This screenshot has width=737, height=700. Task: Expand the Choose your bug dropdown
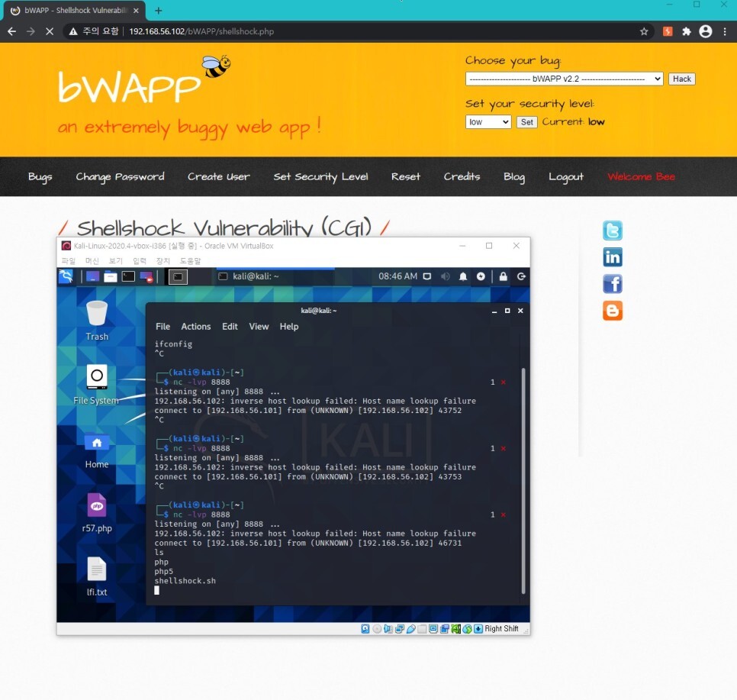(x=564, y=79)
